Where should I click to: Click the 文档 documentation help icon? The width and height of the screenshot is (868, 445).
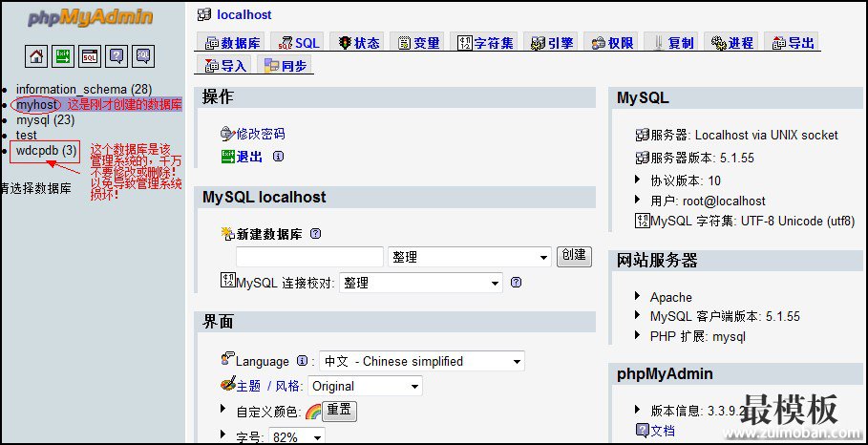(x=642, y=430)
